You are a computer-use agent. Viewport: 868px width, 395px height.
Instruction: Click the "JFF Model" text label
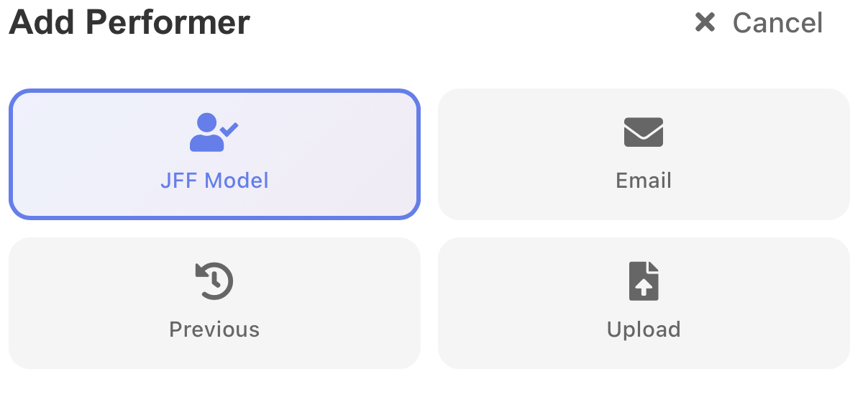pos(214,180)
